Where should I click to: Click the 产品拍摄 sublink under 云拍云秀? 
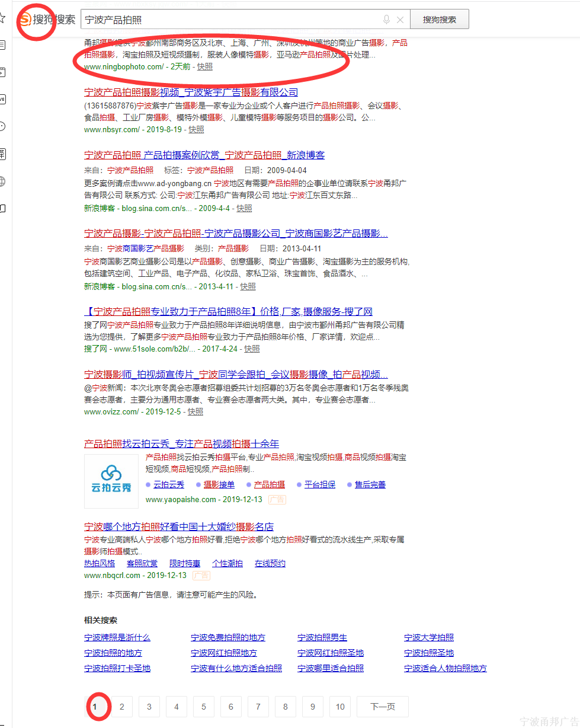(x=270, y=485)
